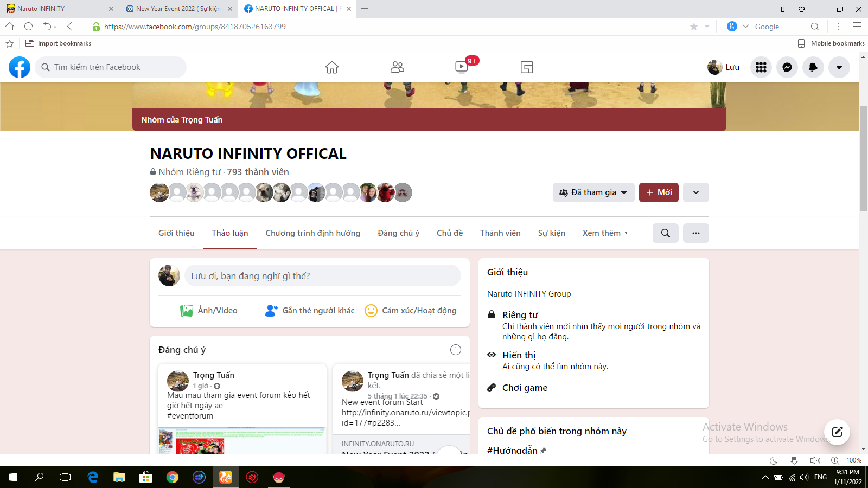This screenshot has height=488, width=868.
Task: Expand the search engine selector dropdown
Action: 745,27
